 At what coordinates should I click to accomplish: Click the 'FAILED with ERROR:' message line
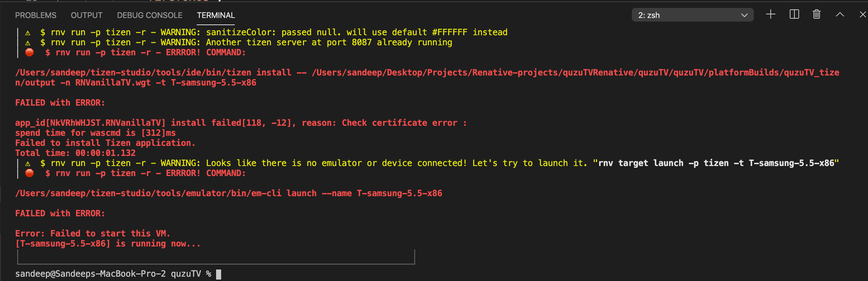point(60,102)
